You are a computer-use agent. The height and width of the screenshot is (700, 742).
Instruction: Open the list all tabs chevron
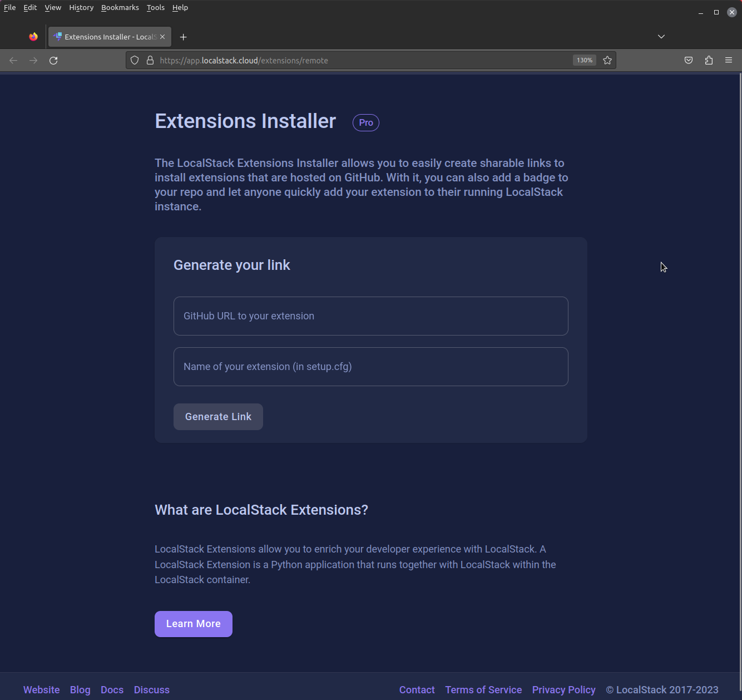tap(661, 36)
